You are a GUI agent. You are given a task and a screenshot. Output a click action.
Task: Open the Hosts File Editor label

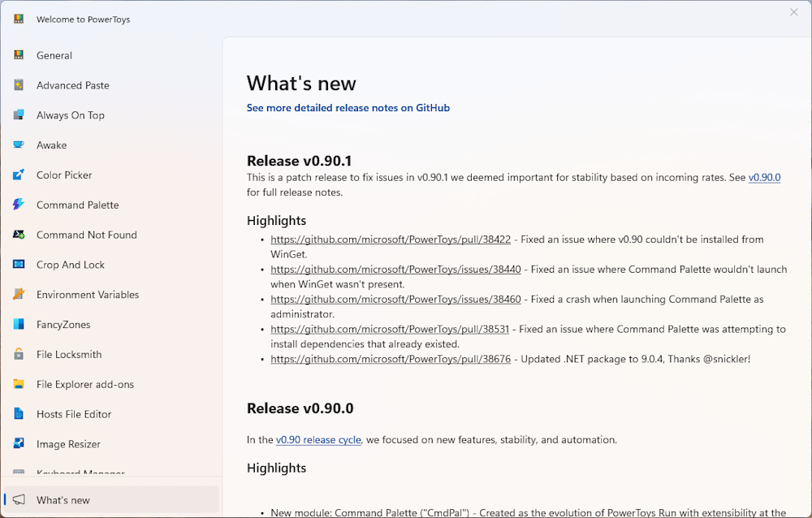(74, 414)
